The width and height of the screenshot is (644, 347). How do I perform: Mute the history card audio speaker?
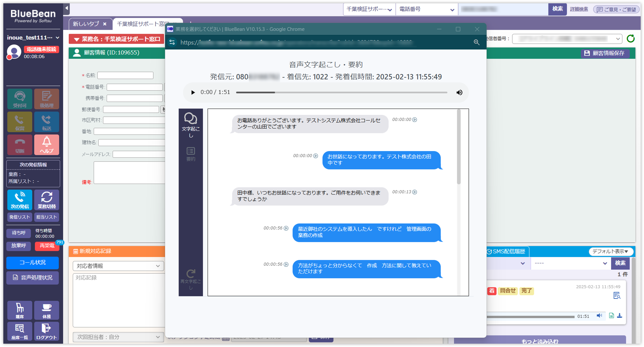coord(599,315)
